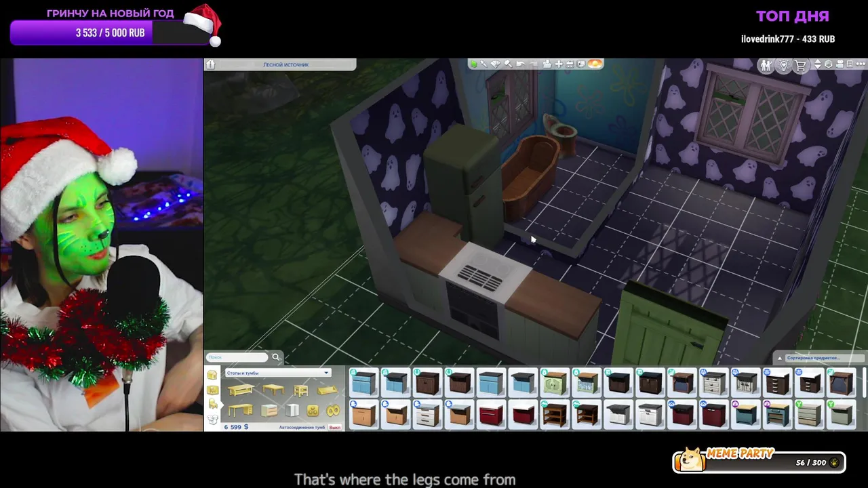Select the wall shelf subcategory icon
This screenshot has width=868, height=488.
328,390
